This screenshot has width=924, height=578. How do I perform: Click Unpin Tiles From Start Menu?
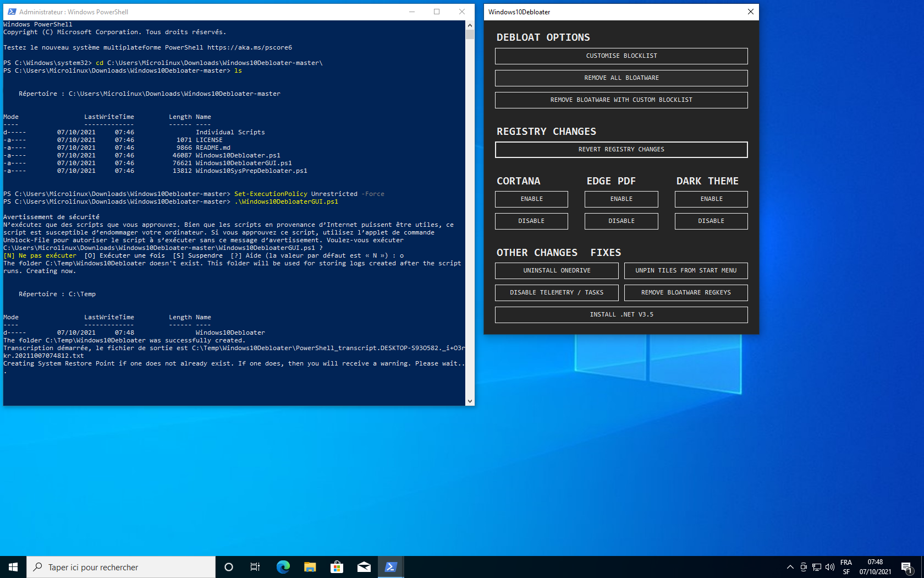coord(686,271)
